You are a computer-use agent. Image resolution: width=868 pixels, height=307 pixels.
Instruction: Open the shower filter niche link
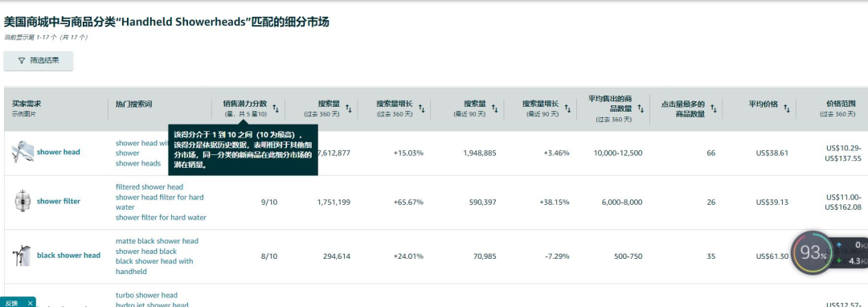[58, 202]
